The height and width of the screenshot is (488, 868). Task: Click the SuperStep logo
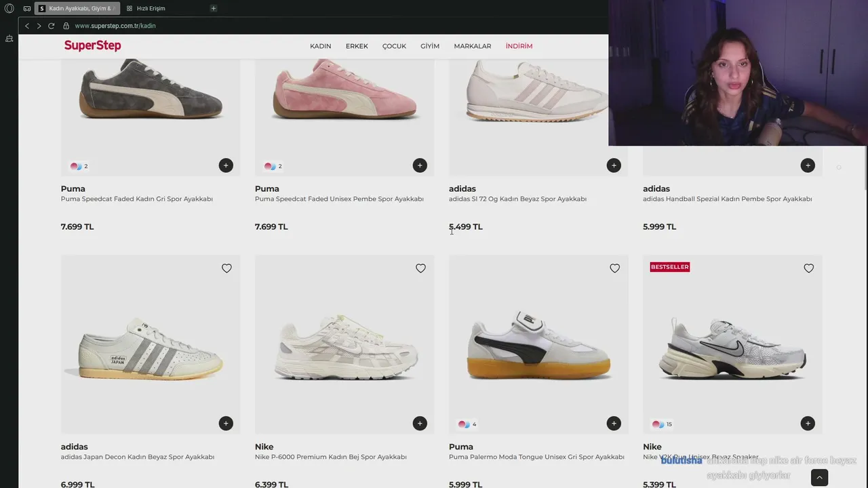click(x=92, y=45)
